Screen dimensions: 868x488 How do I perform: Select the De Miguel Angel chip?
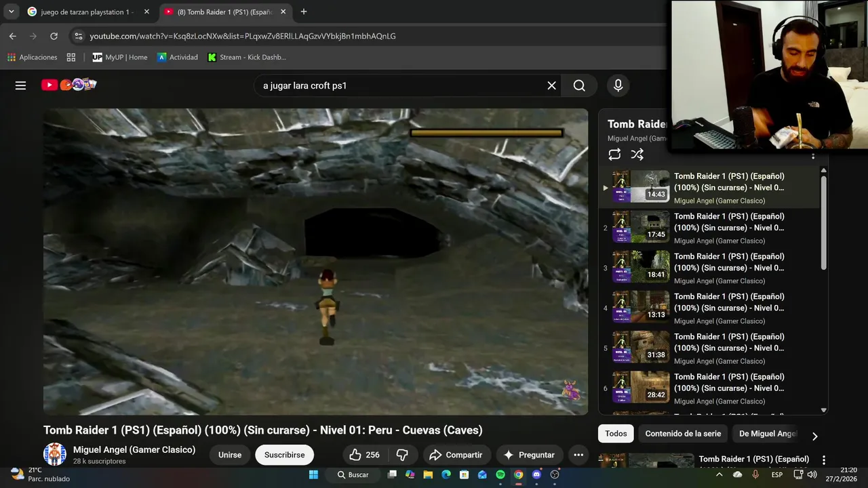(768, 434)
